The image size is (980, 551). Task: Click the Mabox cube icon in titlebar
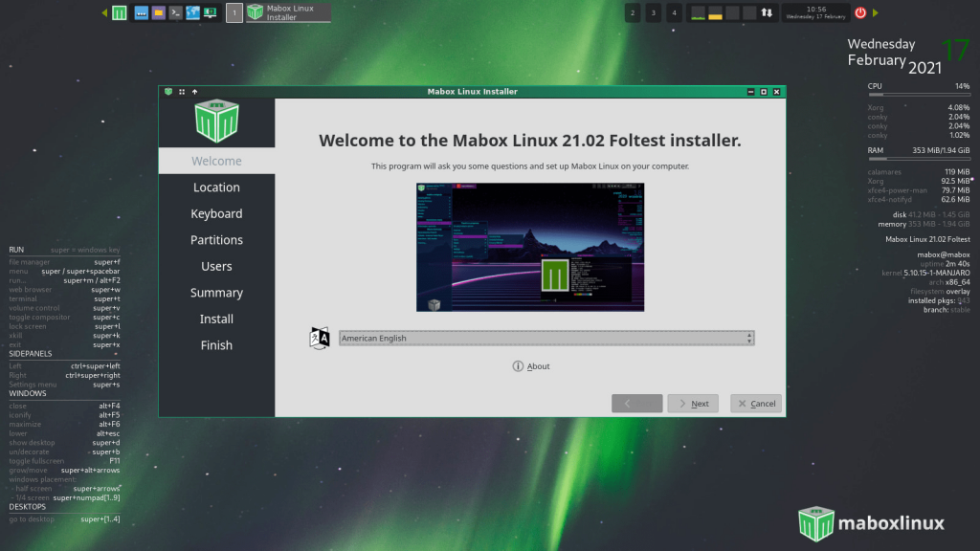point(168,91)
